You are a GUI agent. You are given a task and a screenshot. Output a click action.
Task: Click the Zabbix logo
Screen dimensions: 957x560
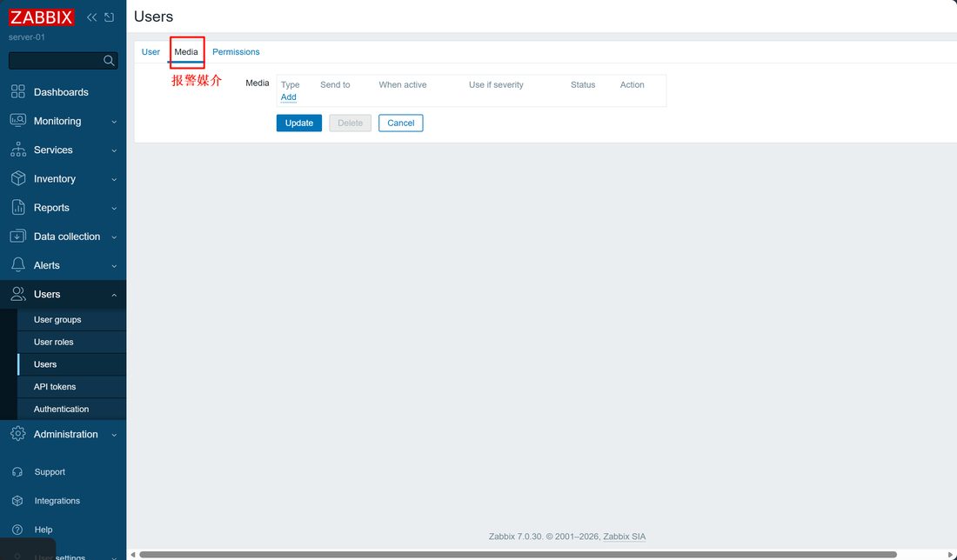click(42, 17)
